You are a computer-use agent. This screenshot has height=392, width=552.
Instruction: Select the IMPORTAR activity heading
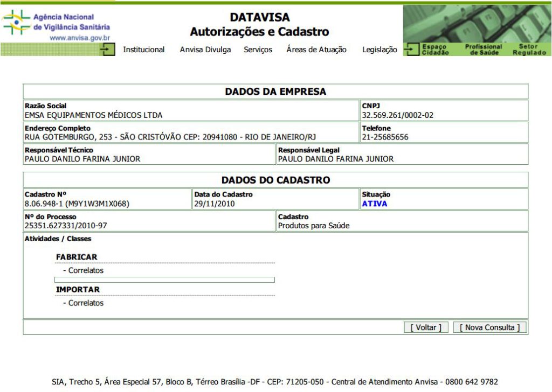pyautogui.click(x=78, y=289)
